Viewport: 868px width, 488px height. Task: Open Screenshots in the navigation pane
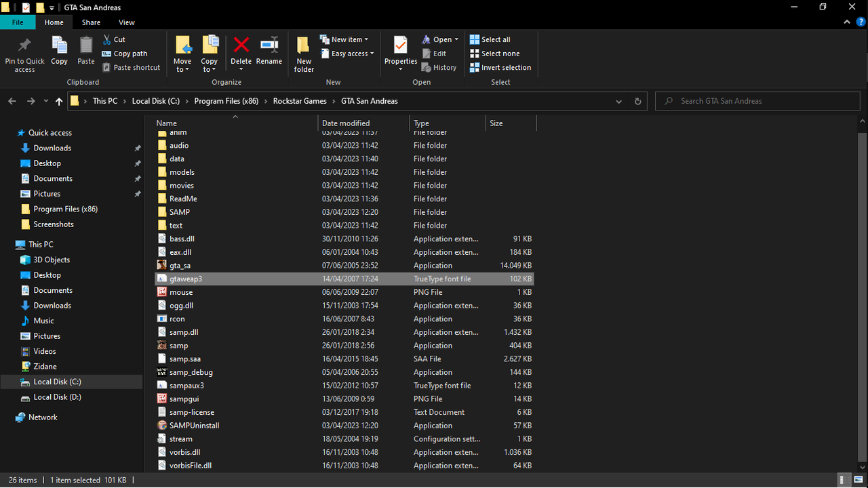tap(54, 224)
